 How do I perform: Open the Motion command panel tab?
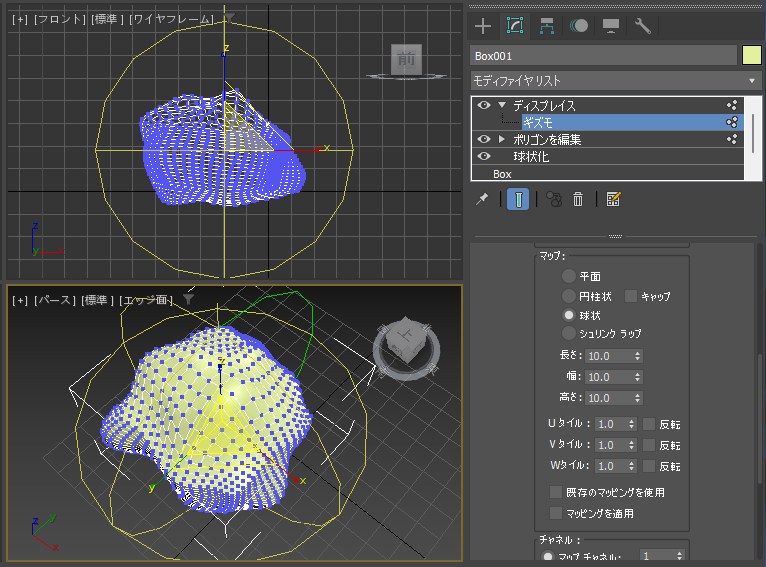coord(578,26)
